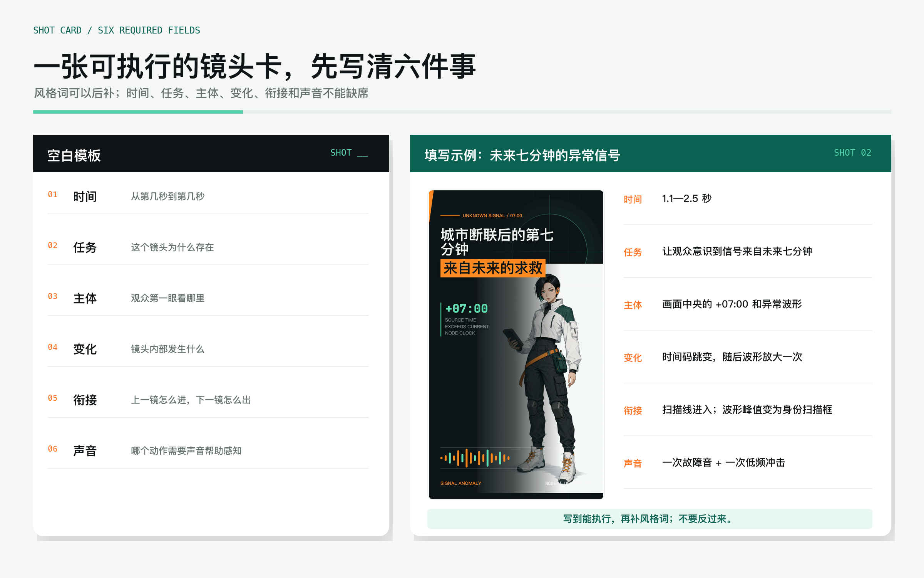This screenshot has height=578, width=924.
Task: Click number '01' in the blank template
Action: point(53,195)
